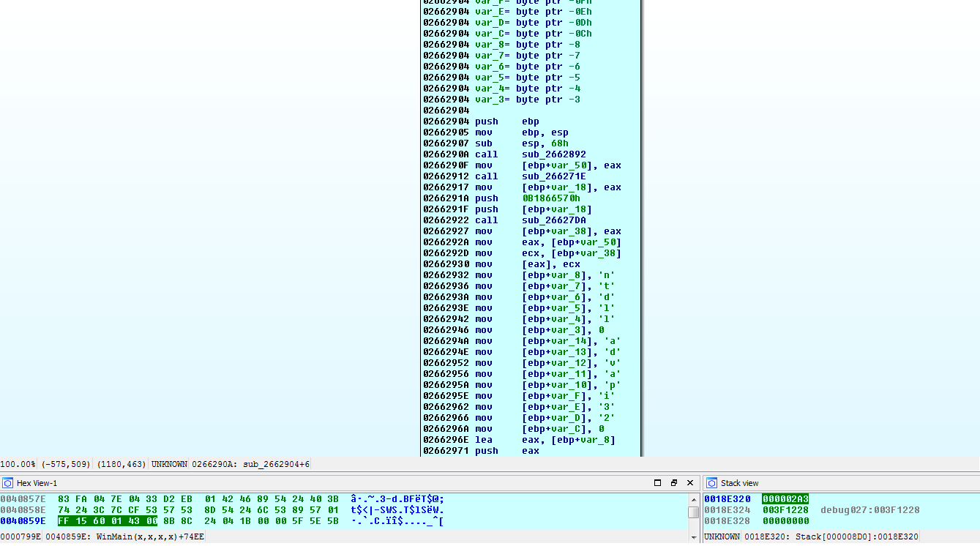Viewport: 980px width, 546px height.
Task: Click hex view scrollbar up arrow
Action: 693,498
